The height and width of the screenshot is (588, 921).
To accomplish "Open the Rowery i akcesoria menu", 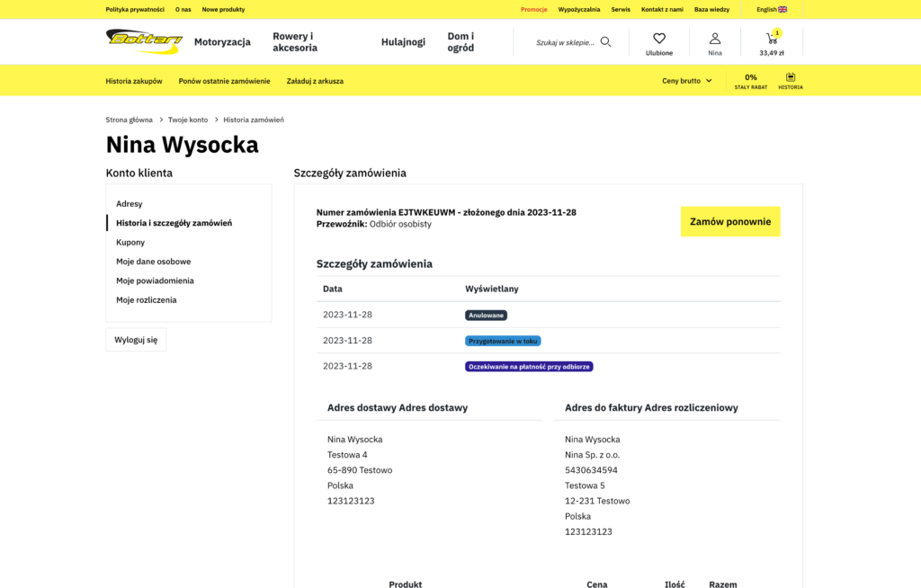I will [x=295, y=41].
